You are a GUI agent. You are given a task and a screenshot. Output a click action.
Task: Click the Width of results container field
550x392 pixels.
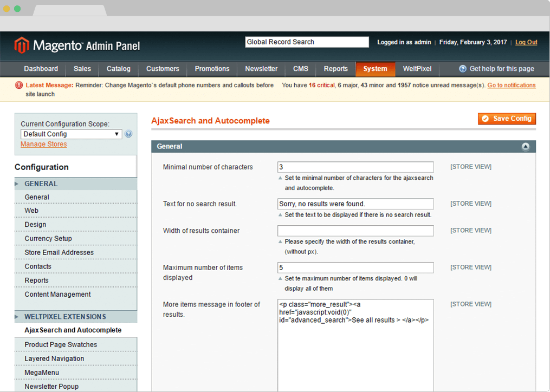coord(355,231)
